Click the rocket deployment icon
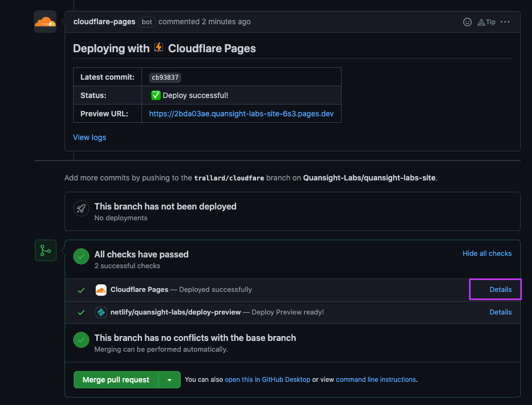This screenshot has width=532, height=405. point(81,208)
